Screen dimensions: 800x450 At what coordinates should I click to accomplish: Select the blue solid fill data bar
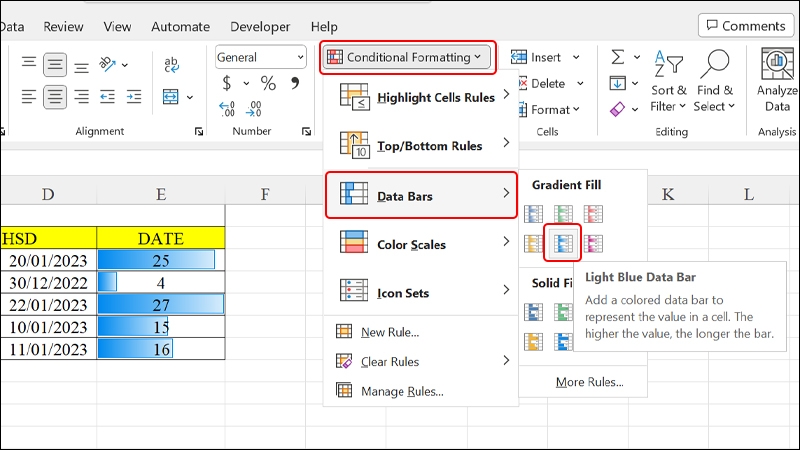533,312
